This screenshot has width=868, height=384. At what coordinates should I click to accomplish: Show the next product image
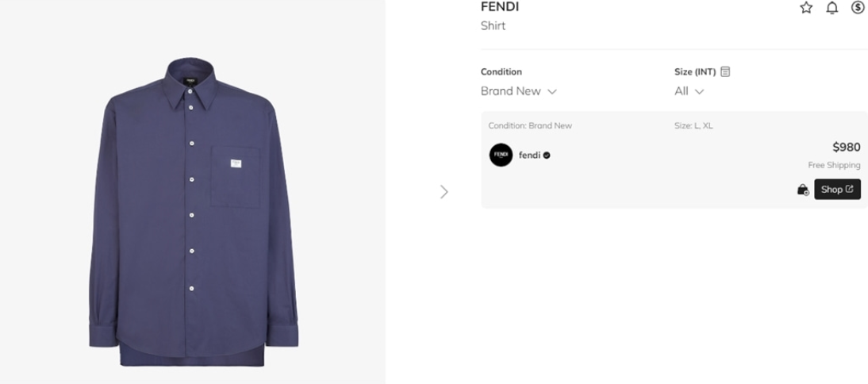coord(444,191)
